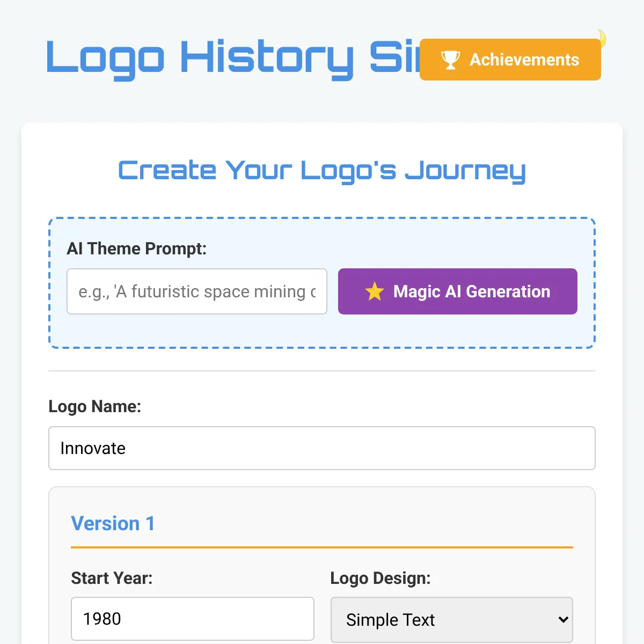Click the AI Theme Prompt label

pos(136,248)
